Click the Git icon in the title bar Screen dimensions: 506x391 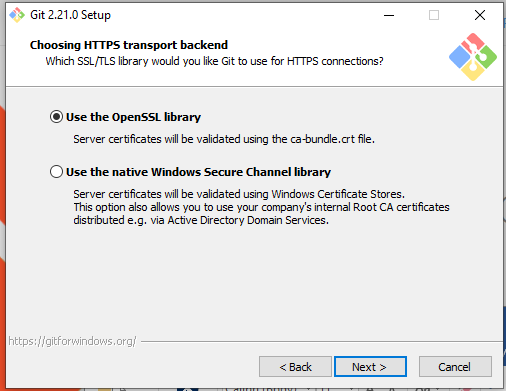(x=17, y=15)
